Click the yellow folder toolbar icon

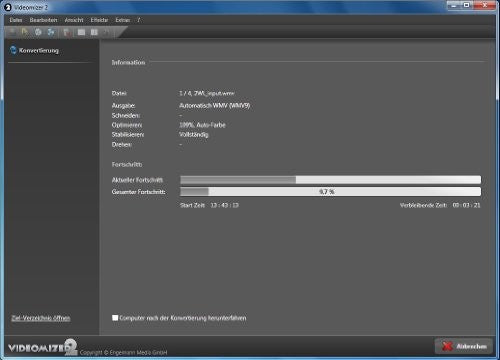tap(25, 32)
